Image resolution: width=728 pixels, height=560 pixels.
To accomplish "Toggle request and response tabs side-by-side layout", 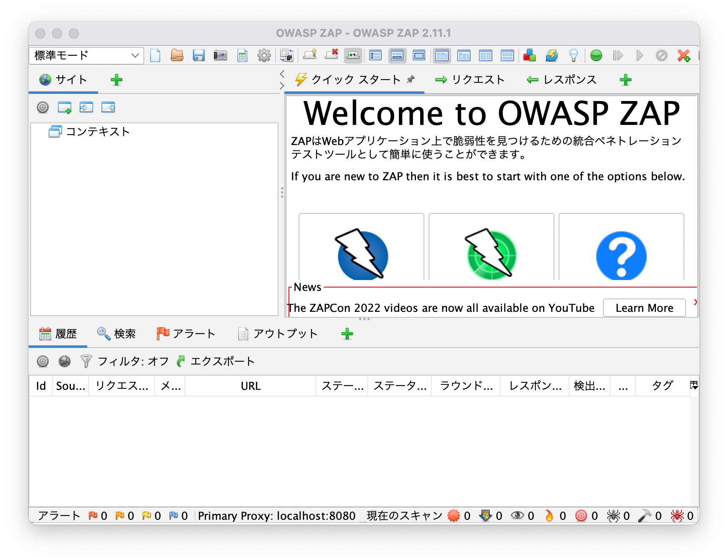I will click(442, 55).
